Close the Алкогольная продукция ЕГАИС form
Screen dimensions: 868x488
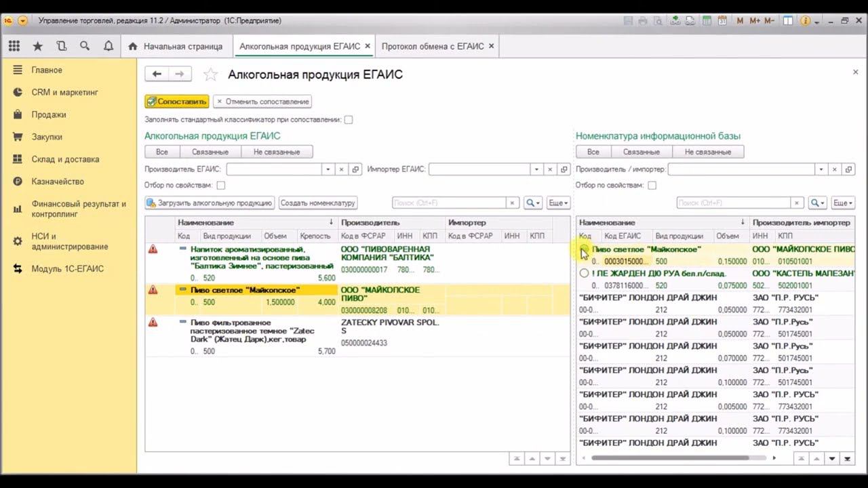pos(855,72)
